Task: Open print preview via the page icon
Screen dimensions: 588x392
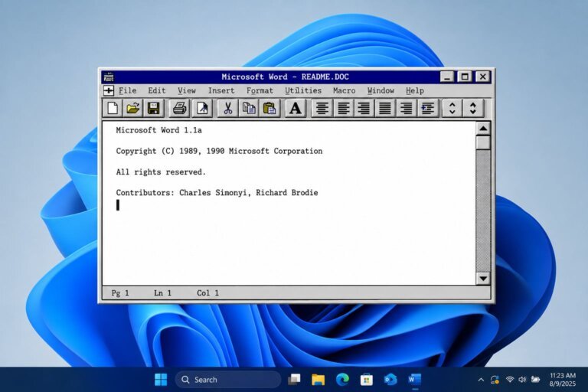Action: [x=202, y=109]
